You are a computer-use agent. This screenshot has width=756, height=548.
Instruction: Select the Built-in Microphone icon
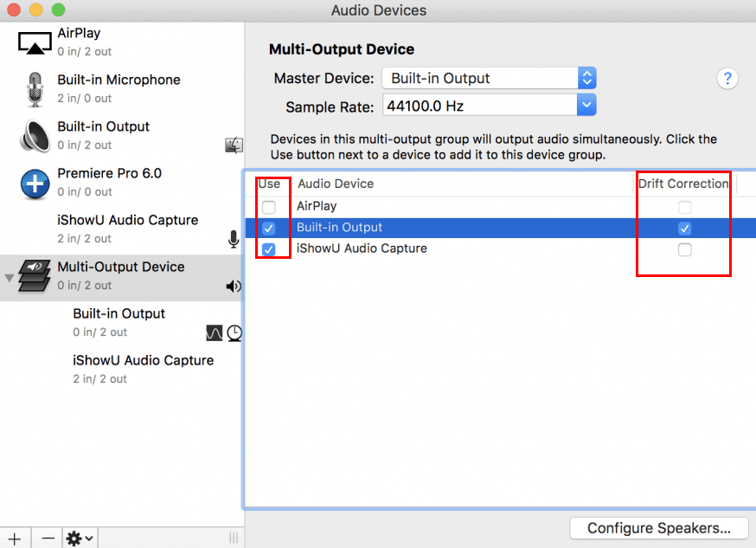point(35,88)
